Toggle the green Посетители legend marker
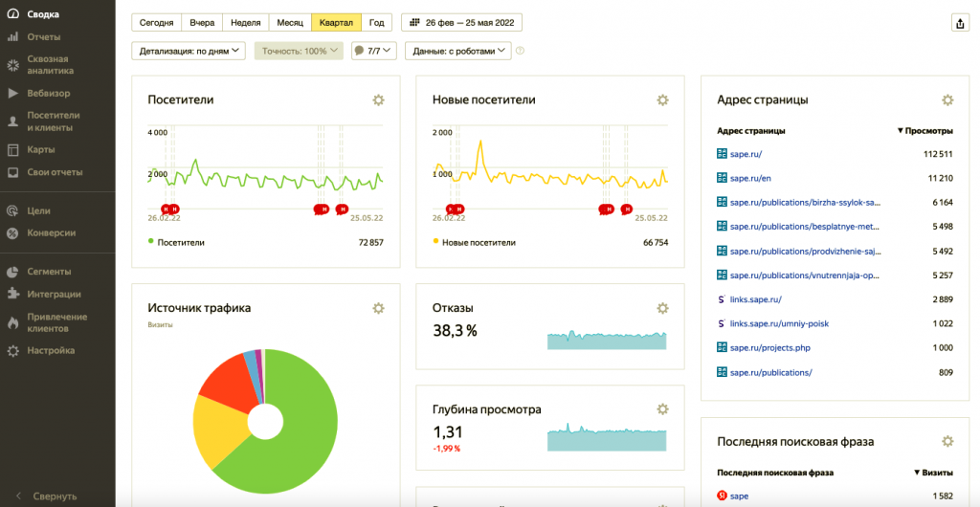Image resolution: width=980 pixels, height=507 pixels. coord(150,241)
